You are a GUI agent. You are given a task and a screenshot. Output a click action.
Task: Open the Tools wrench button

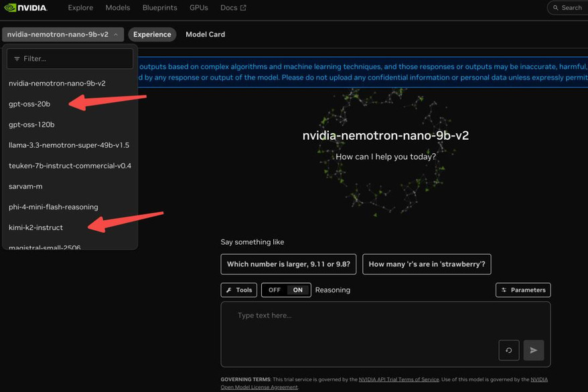(x=239, y=290)
